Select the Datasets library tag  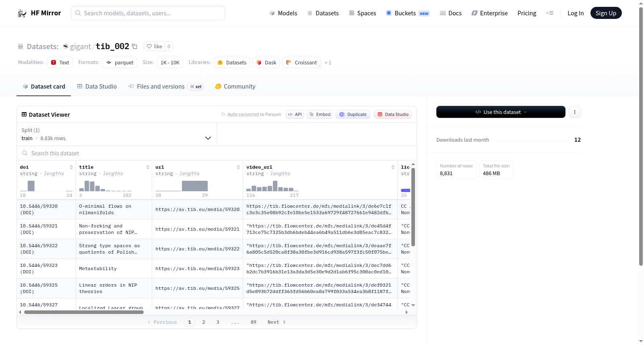[232, 62]
